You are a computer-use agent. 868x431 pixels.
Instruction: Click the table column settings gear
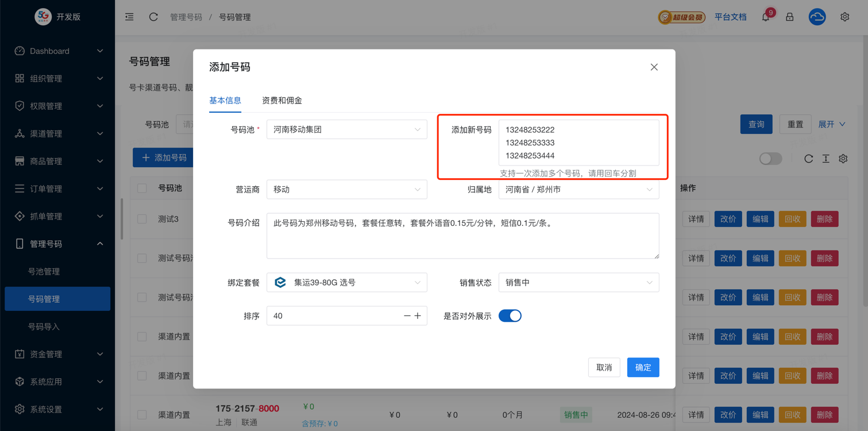click(x=843, y=159)
